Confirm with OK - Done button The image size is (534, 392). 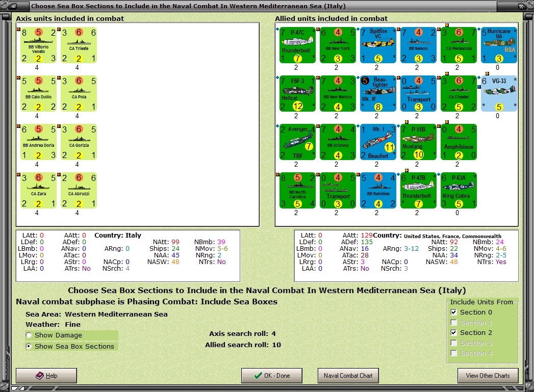pos(272,375)
